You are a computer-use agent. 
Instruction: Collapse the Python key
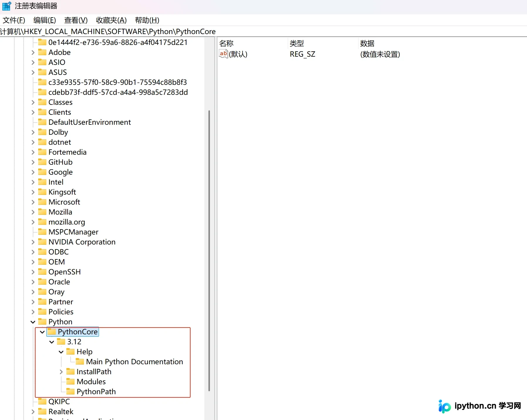[33, 322]
